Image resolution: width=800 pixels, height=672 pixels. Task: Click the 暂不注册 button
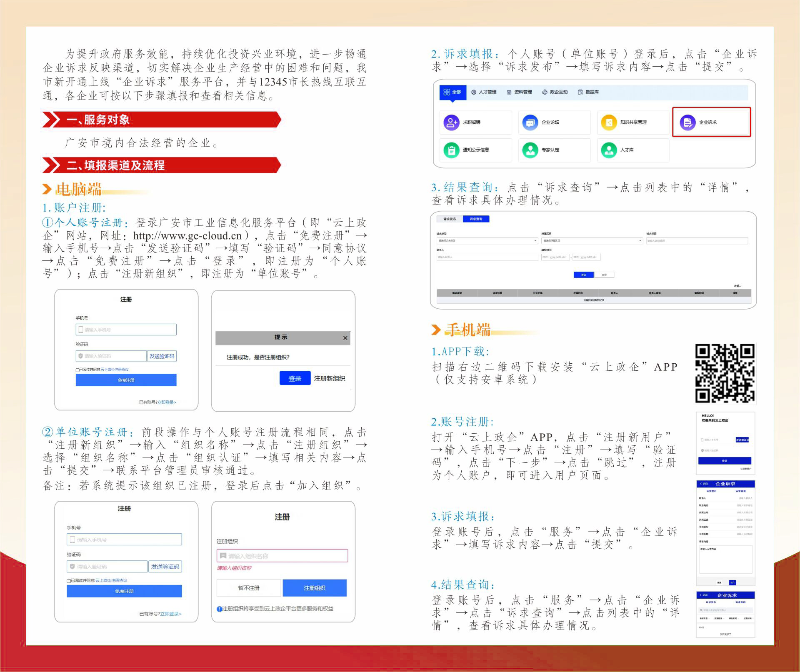point(249,588)
